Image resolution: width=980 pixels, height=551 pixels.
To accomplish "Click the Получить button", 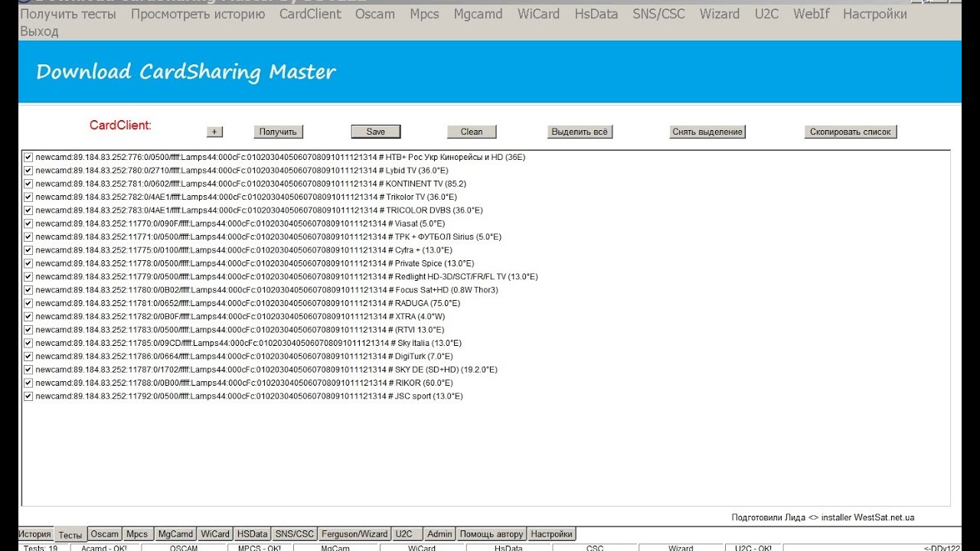I will [278, 132].
